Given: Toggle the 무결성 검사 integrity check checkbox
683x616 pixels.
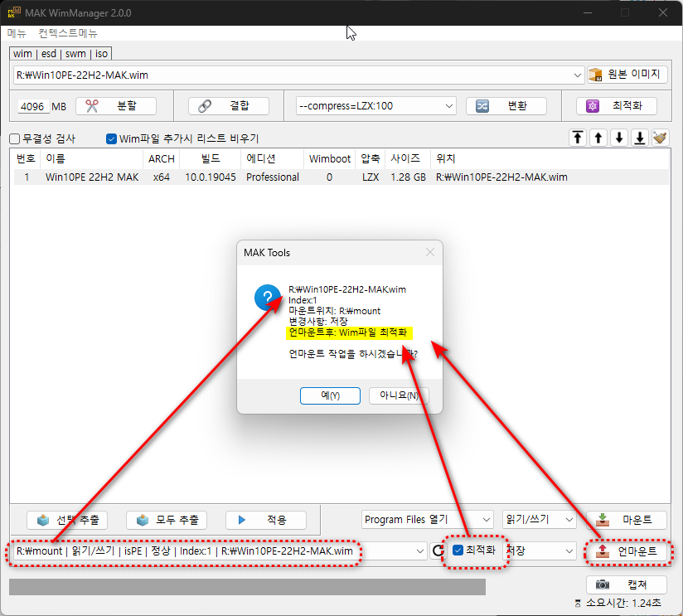Looking at the screenshot, I should (x=15, y=139).
